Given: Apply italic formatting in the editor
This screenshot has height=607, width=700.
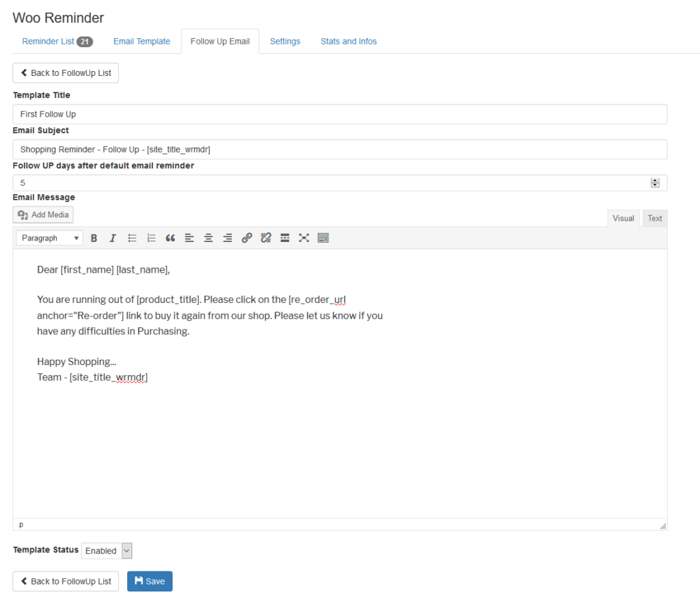Looking at the screenshot, I should click(113, 238).
